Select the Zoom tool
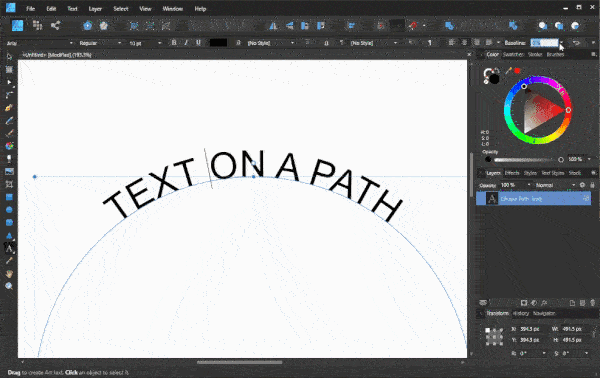 click(9, 286)
